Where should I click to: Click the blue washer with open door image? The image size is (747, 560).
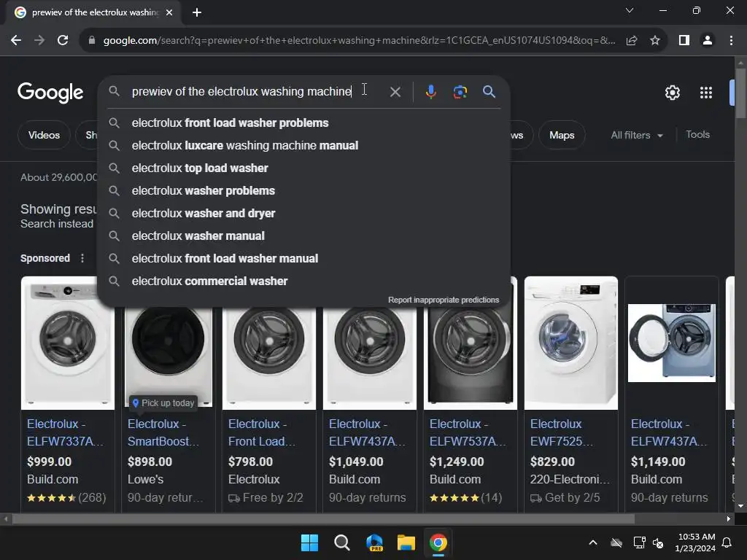672,343
